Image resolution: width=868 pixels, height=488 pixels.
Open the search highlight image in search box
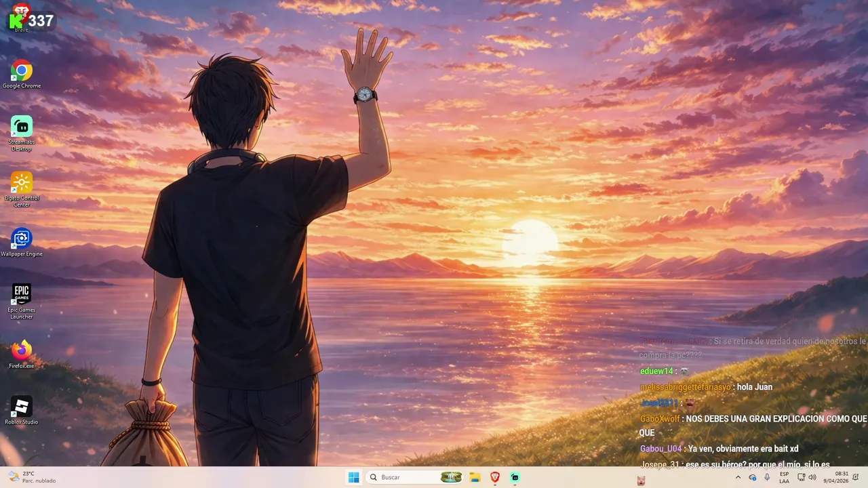point(451,477)
